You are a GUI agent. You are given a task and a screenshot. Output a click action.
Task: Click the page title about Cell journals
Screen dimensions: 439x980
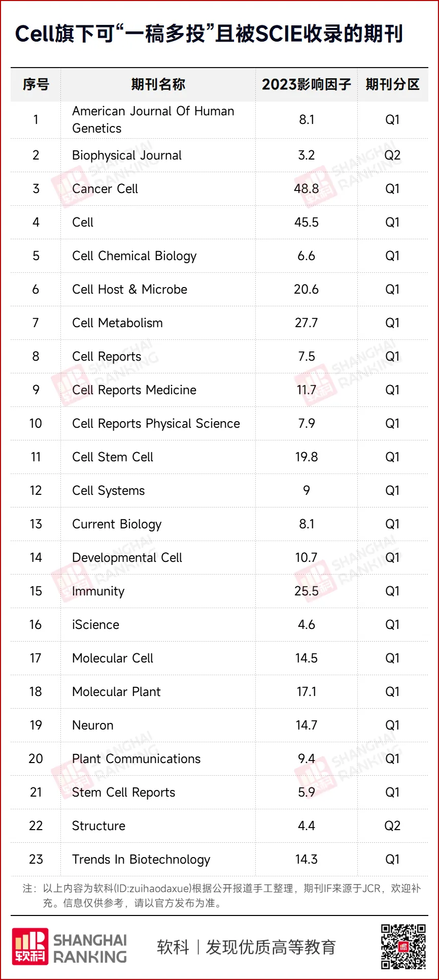click(209, 34)
